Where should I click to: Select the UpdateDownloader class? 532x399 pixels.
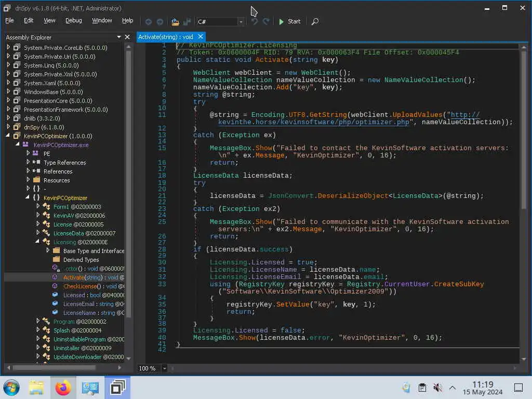tap(88, 356)
